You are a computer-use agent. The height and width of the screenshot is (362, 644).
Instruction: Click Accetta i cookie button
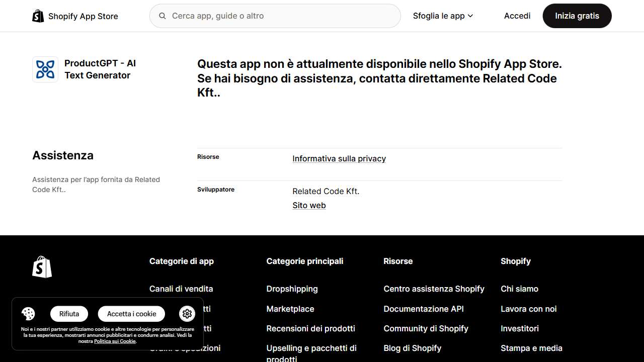pos(131,314)
